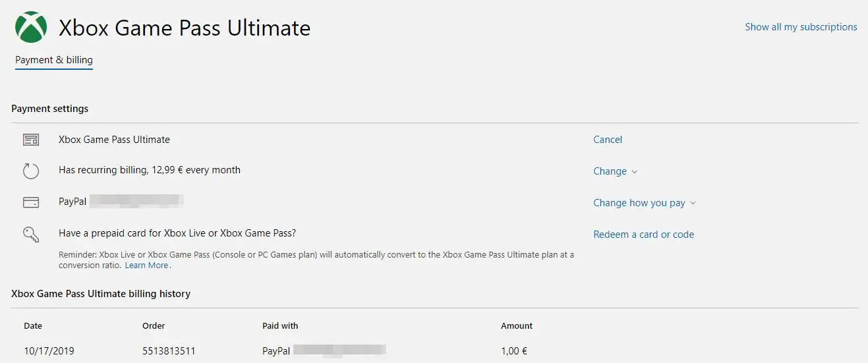Click the Xbox Game Pass Ultimate page title
This screenshot has height=363, width=868.
point(185,28)
